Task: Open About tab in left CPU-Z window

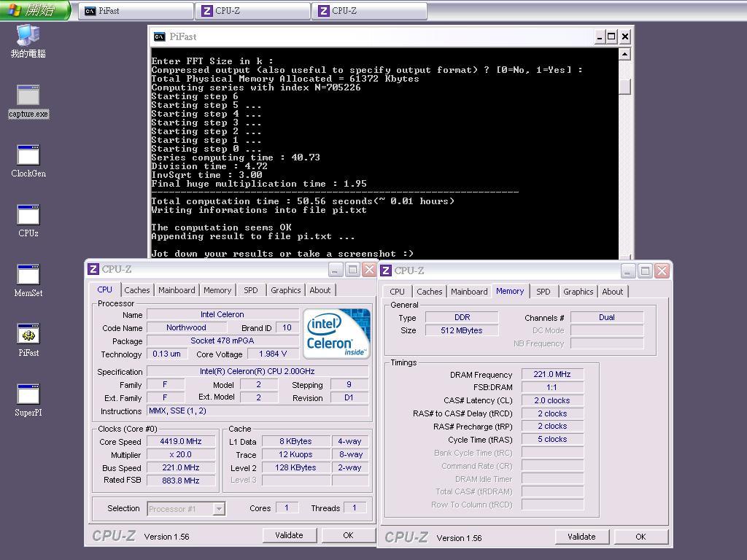Action: (x=320, y=290)
